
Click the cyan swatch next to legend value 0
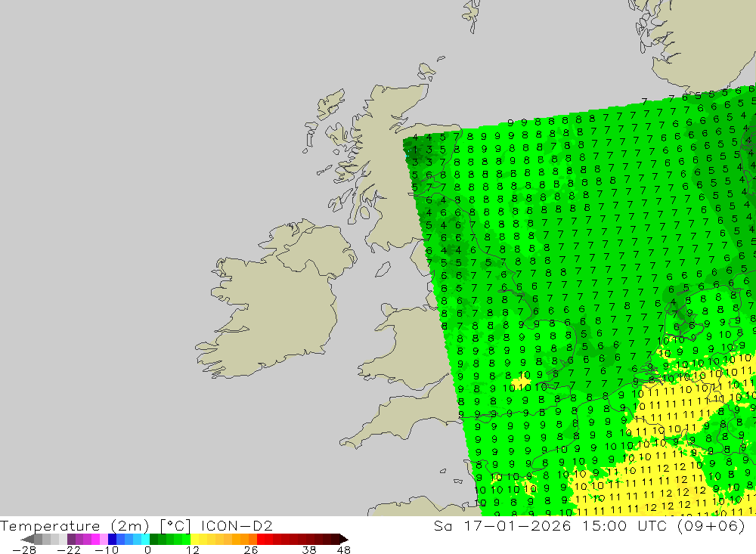pyautogui.click(x=146, y=539)
